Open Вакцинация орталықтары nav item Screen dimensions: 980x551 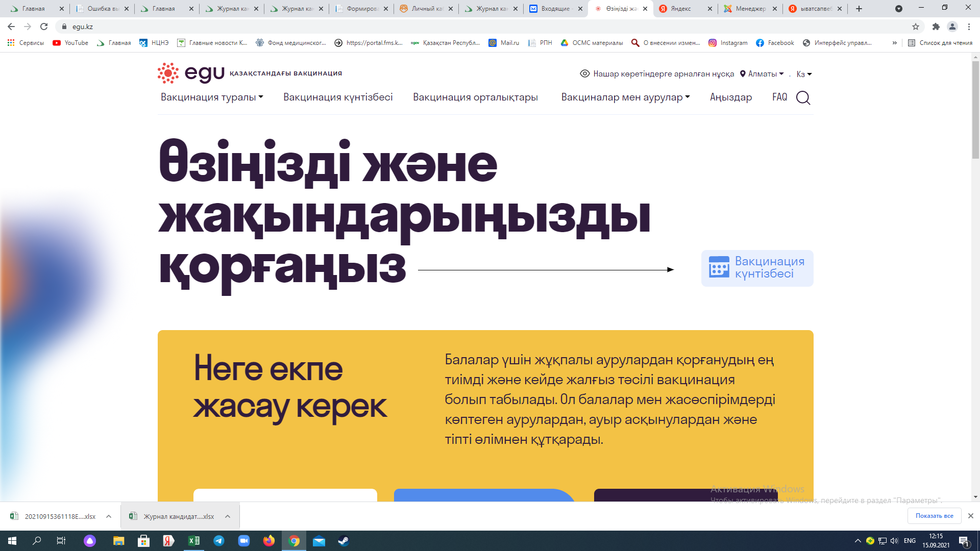point(475,97)
